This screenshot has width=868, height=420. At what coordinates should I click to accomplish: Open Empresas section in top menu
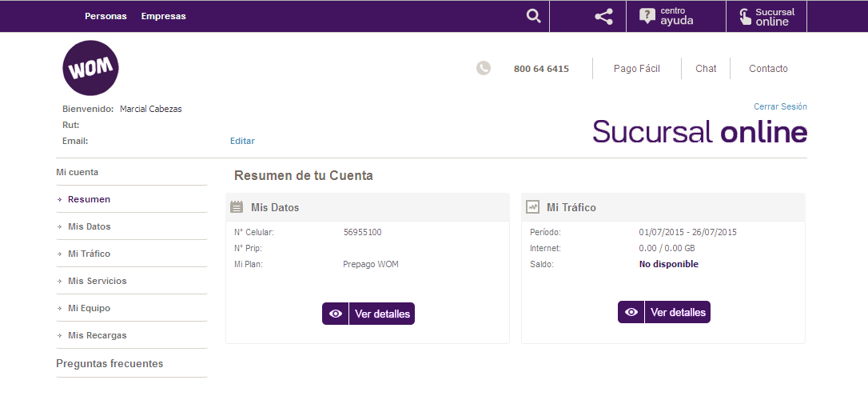(x=163, y=16)
